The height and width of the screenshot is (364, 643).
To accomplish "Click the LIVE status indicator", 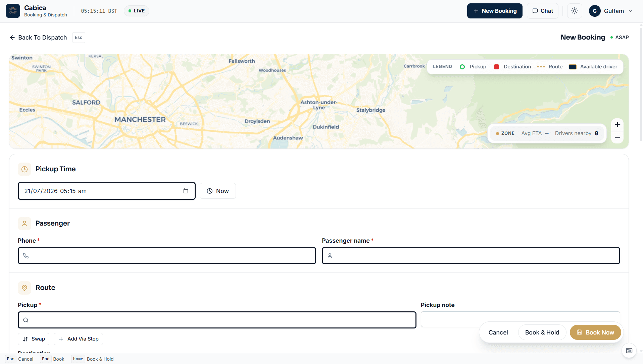I will click(x=137, y=11).
